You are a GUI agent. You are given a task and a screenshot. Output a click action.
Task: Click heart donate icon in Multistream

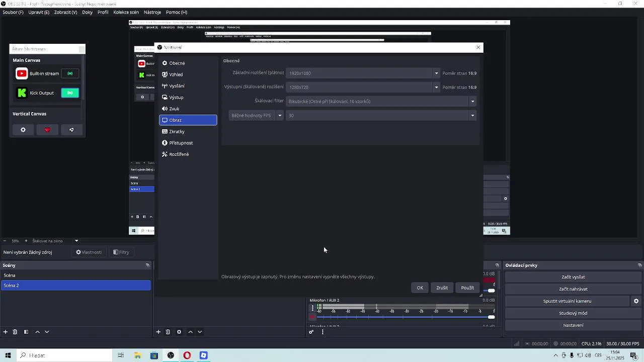click(47, 130)
